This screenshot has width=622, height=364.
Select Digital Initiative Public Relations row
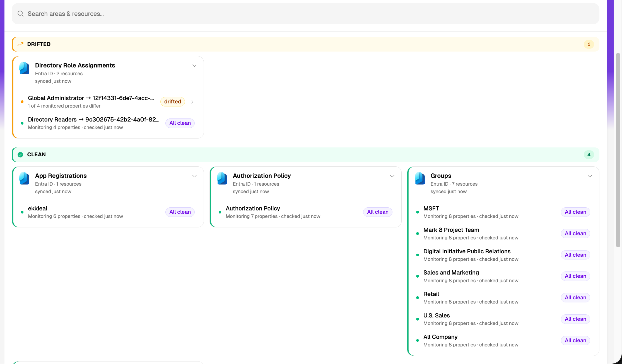pos(503,255)
